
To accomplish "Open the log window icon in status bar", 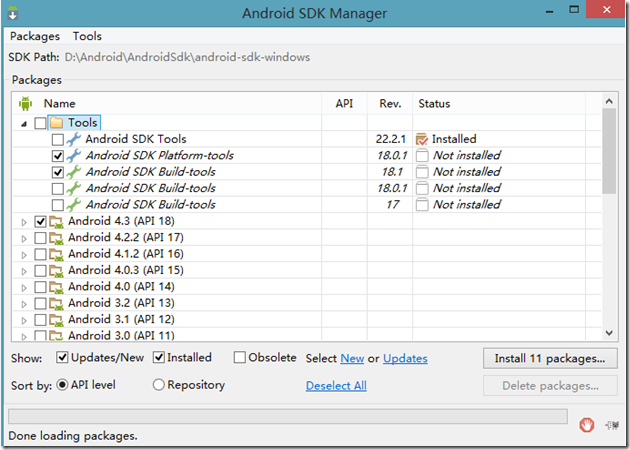I will coord(612,425).
